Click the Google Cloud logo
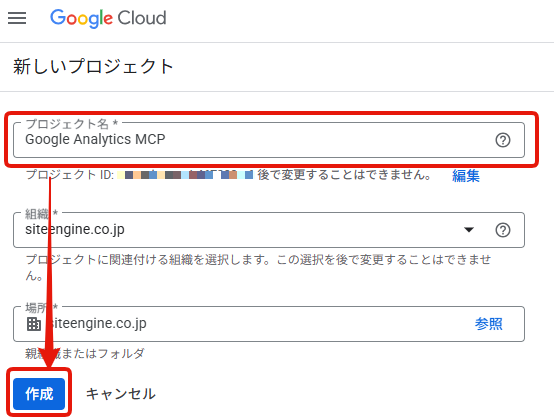This screenshot has height=420, width=554. pyautogui.click(x=108, y=18)
